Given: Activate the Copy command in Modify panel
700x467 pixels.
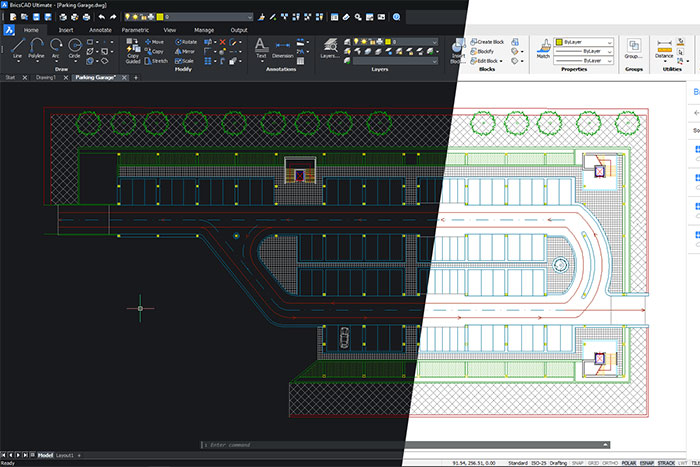Looking at the screenshot, I should click(x=154, y=51).
